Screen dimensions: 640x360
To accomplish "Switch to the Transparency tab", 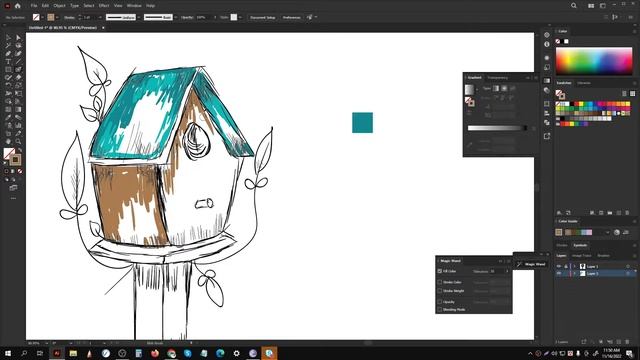I will (498, 78).
